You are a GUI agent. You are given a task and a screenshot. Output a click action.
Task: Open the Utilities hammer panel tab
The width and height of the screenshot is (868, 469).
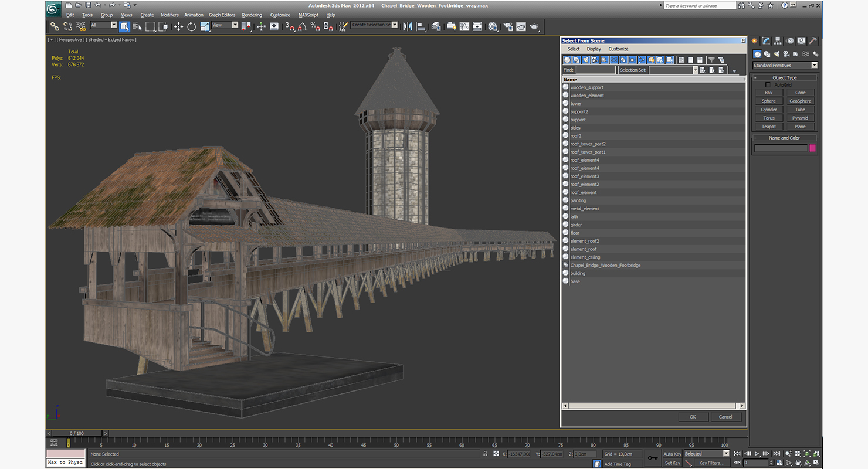[813, 40]
